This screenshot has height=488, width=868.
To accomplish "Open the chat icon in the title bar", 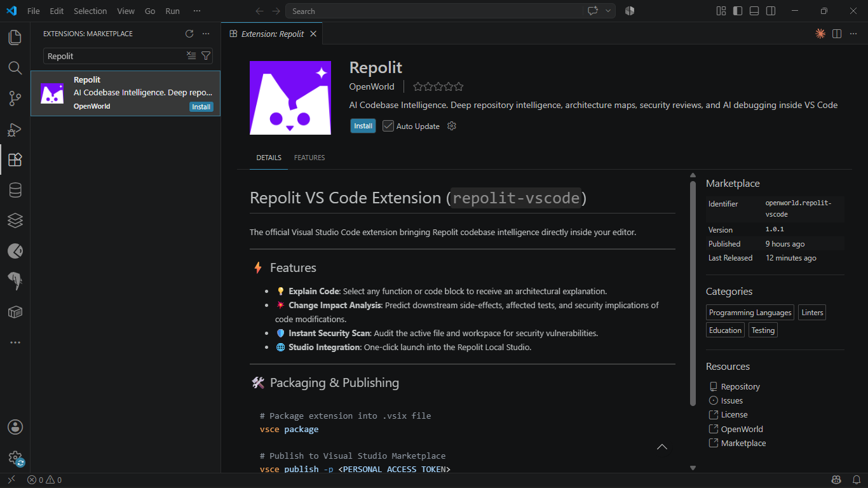I will tap(593, 11).
